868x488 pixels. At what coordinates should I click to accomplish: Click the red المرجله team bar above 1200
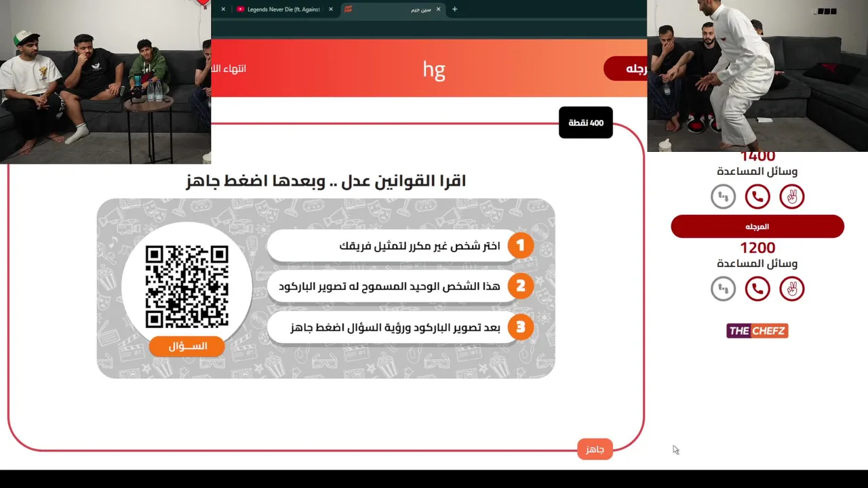pos(757,226)
